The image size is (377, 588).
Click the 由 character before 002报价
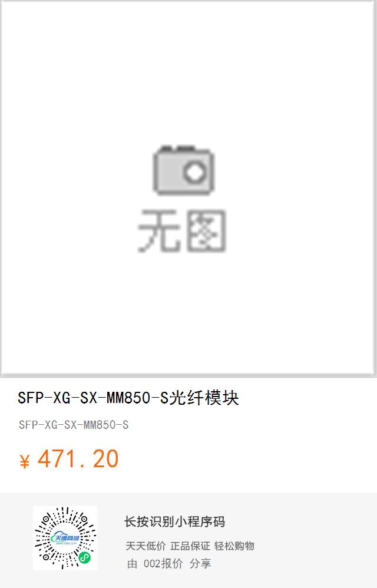tap(132, 564)
